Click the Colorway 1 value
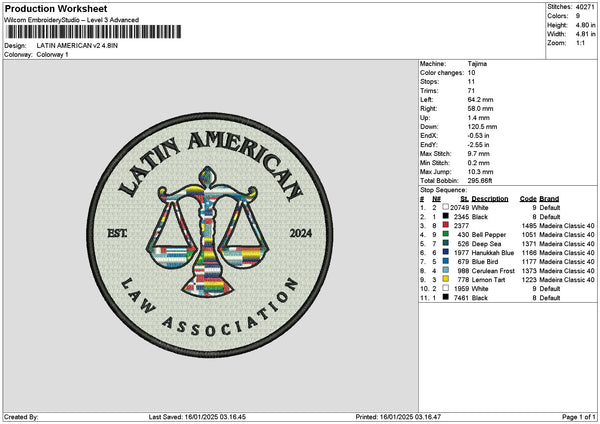 click(52, 55)
